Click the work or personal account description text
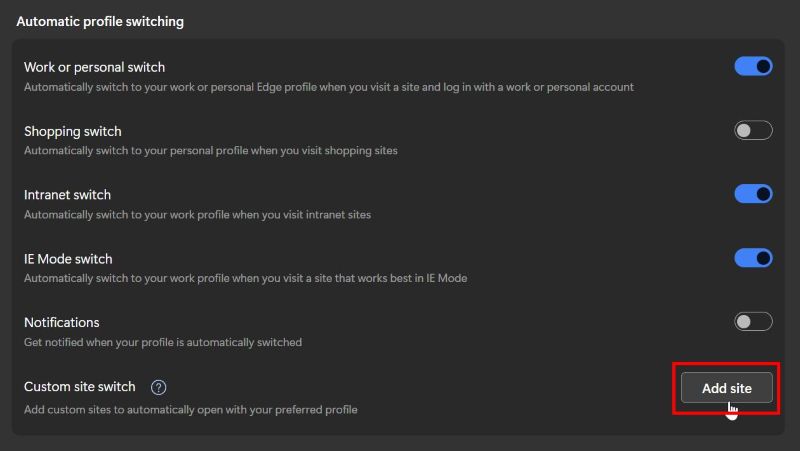Screen dimensions: 800x451 click(x=328, y=87)
